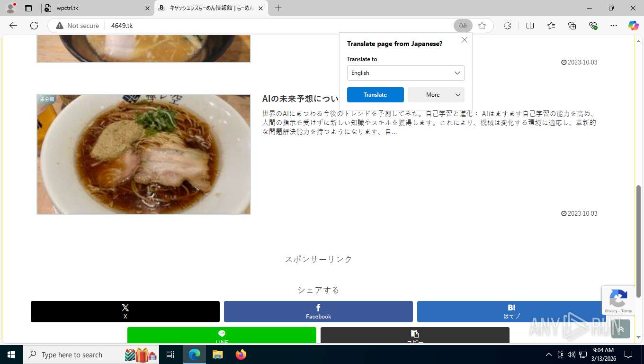Open the notification center icon
The image size is (644, 364).
coord(628,355)
